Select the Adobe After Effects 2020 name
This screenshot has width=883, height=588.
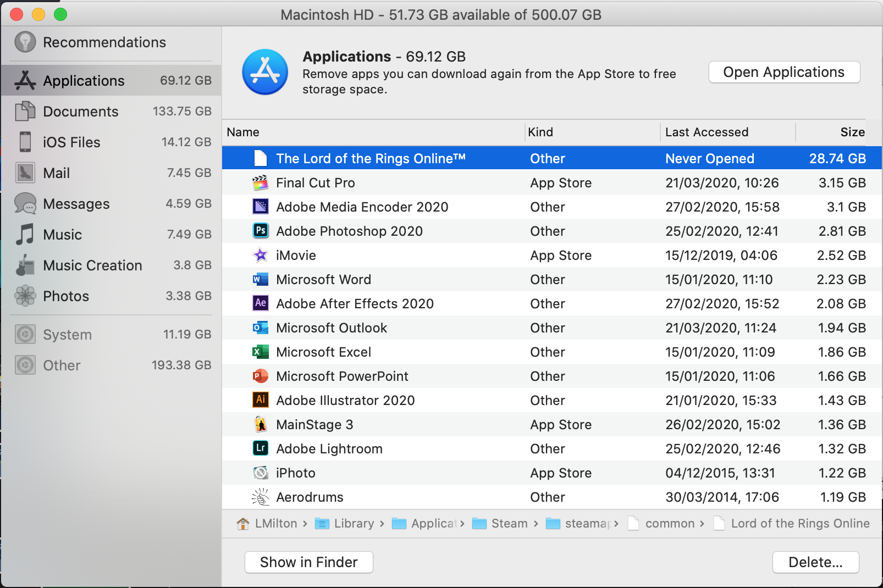pyautogui.click(x=355, y=303)
